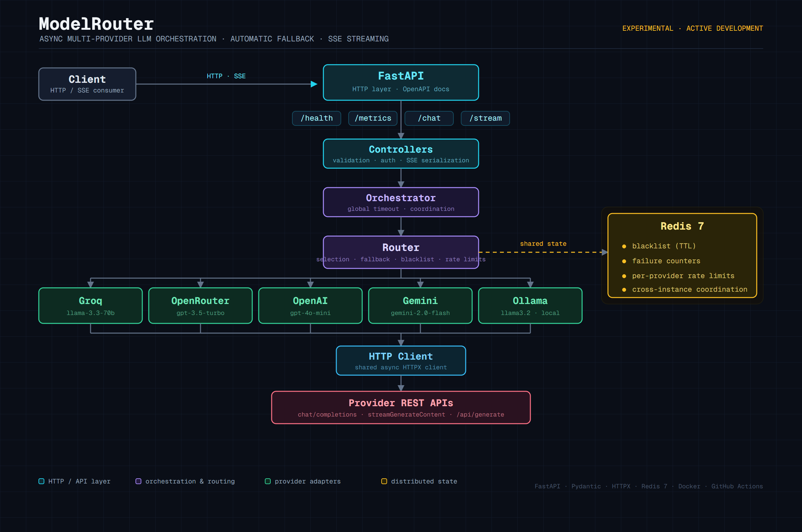Screen dimensions: 802x532
Task: Click the ModelRouter title
Action: 96,24
